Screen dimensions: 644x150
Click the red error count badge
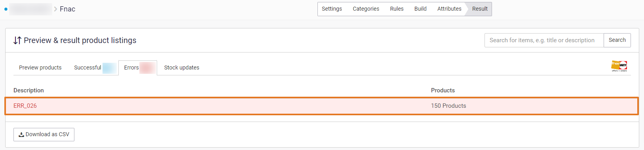147,68
